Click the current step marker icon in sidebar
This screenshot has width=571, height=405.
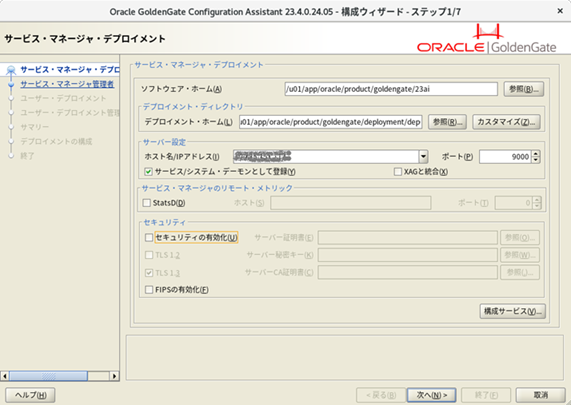[11, 70]
